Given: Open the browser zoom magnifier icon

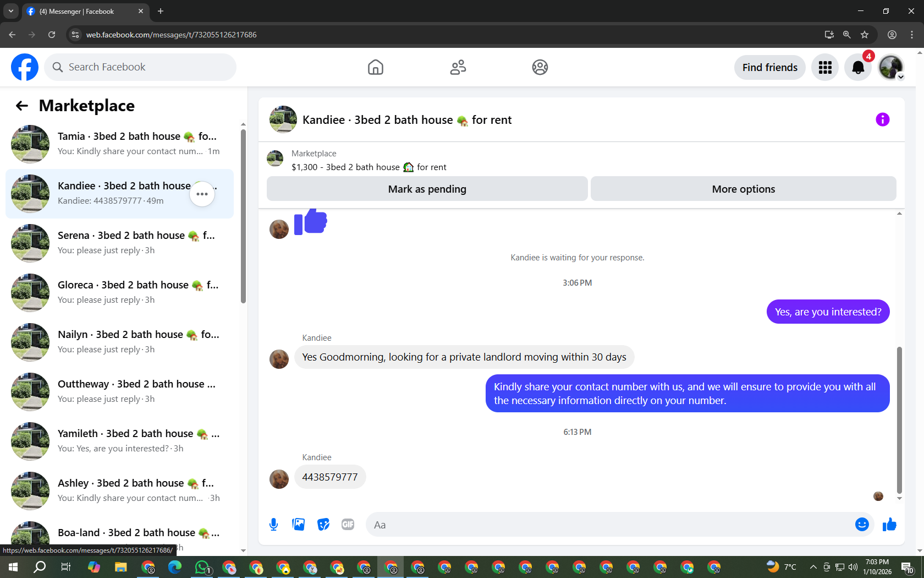Looking at the screenshot, I should (x=846, y=35).
